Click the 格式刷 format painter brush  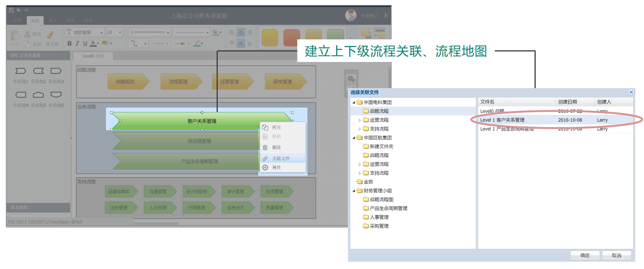tap(50, 35)
